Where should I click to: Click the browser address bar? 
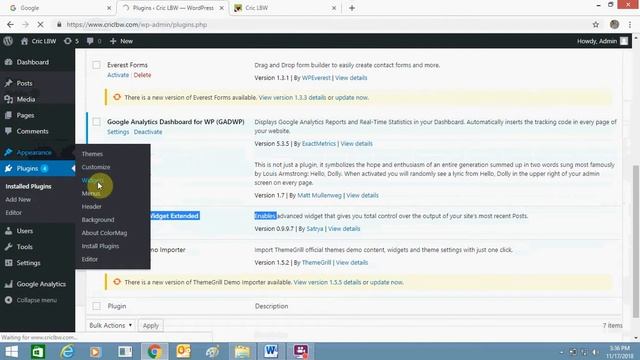coord(322,24)
